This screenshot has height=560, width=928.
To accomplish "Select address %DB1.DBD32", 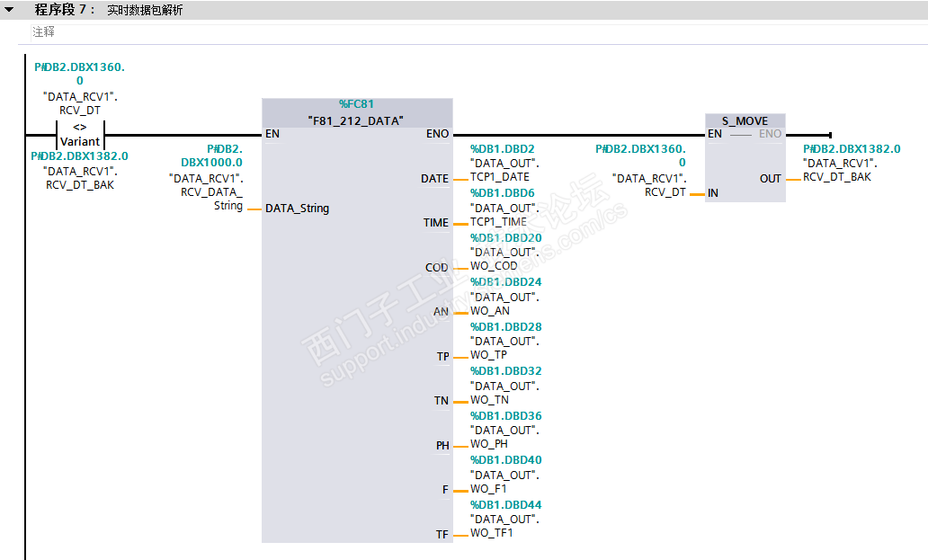I will click(x=506, y=370).
